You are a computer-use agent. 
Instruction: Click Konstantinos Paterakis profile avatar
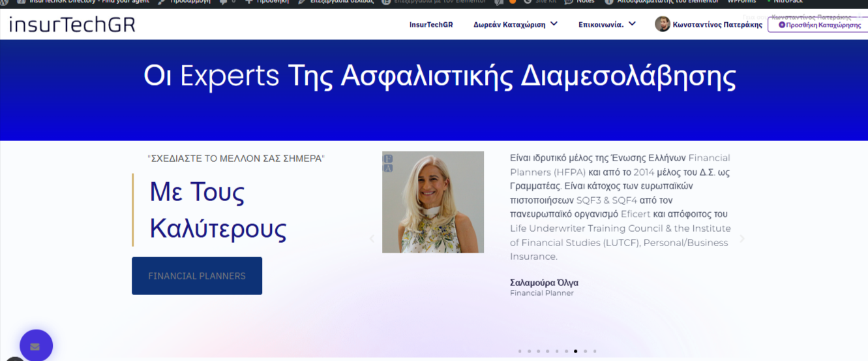coord(662,24)
